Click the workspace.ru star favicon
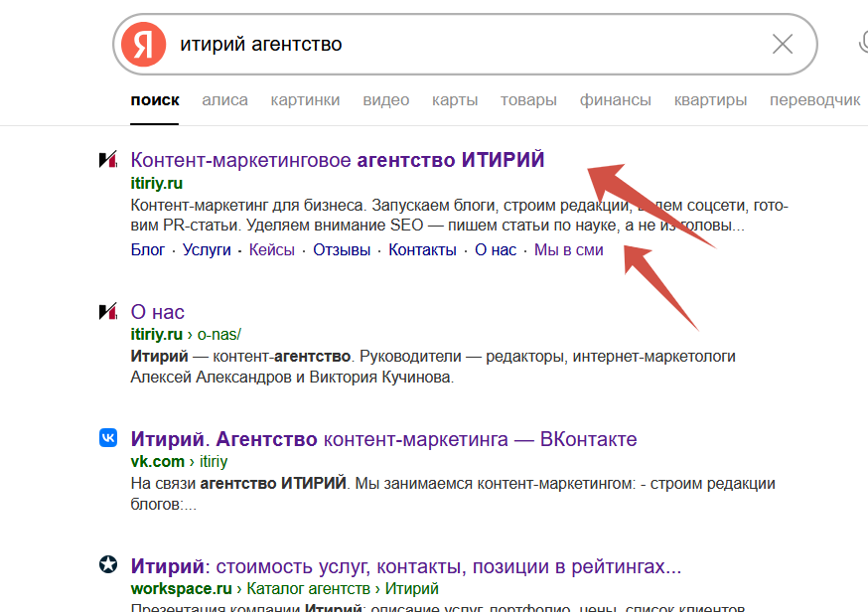The width and height of the screenshot is (868, 612). [x=108, y=565]
